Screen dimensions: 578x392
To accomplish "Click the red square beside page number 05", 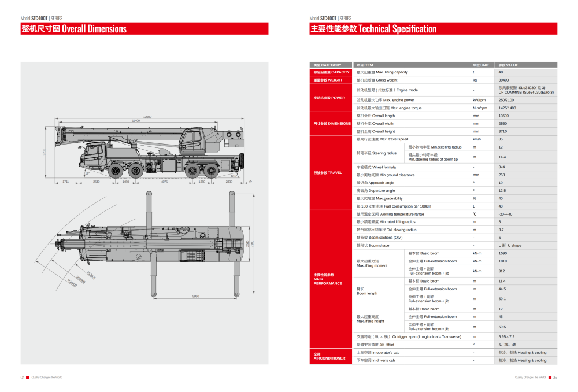I will (x=549, y=378).
